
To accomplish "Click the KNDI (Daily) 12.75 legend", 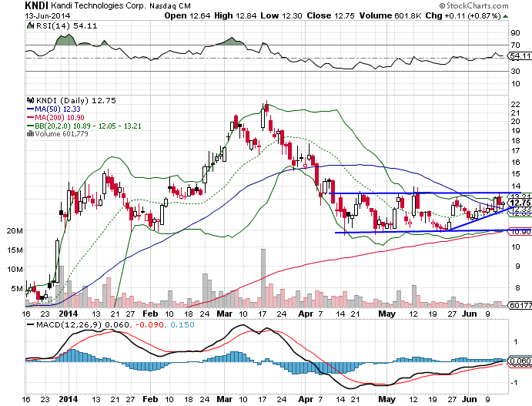I will coord(76,100).
